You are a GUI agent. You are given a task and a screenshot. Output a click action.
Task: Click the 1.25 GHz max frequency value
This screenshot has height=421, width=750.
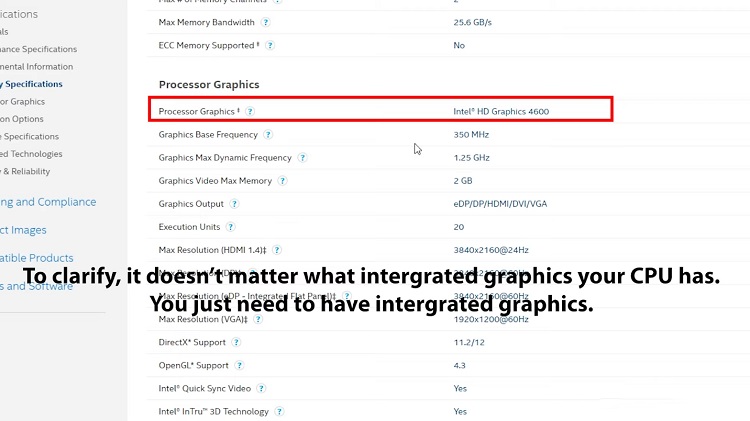(471, 157)
